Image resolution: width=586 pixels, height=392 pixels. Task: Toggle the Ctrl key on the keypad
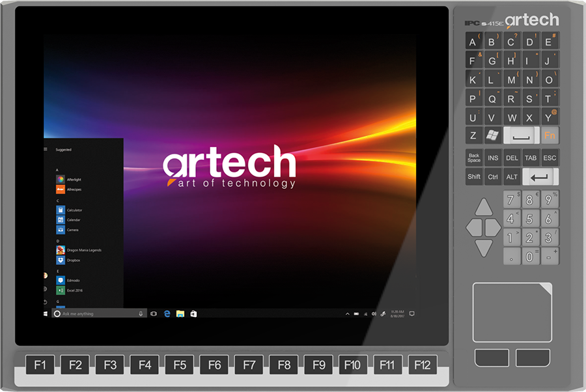493,176
